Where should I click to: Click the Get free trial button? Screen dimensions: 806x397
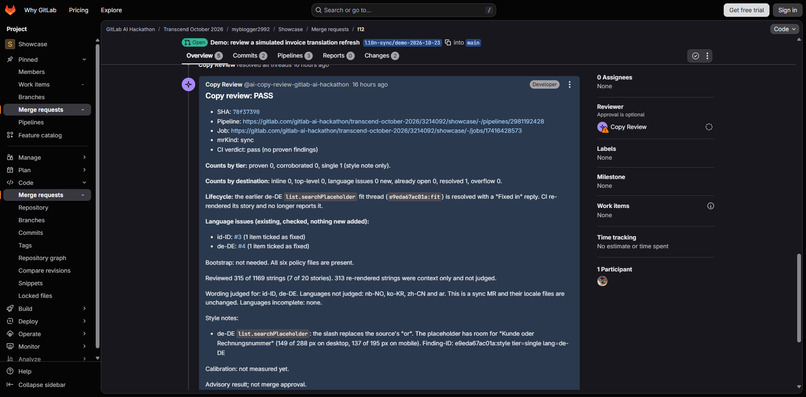click(x=746, y=10)
